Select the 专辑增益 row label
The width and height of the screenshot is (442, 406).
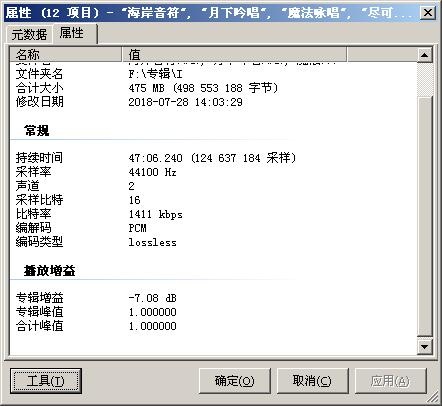pos(39,298)
